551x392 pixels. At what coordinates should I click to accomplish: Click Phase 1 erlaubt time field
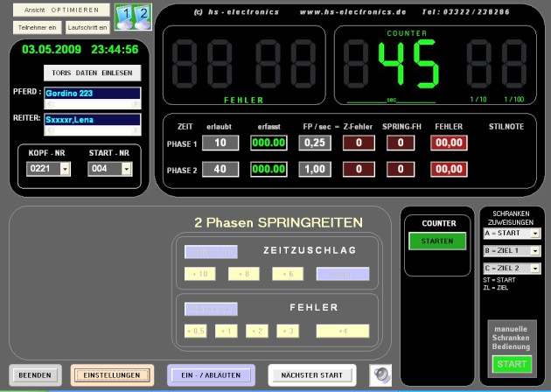point(220,143)
